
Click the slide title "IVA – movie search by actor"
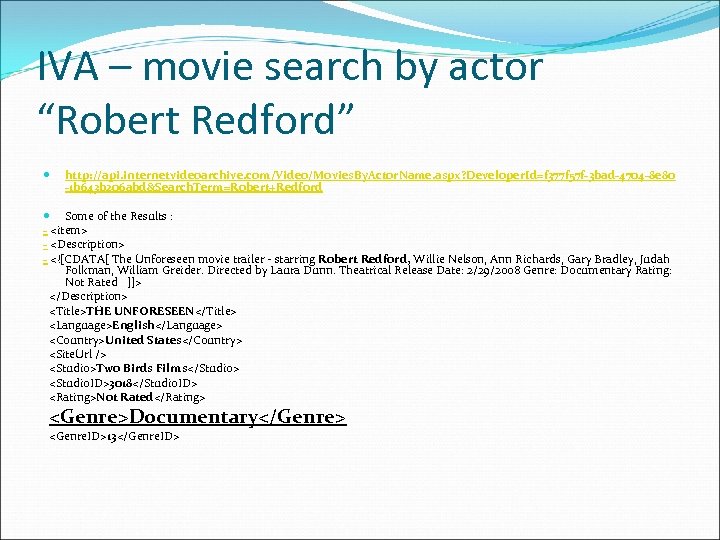pos(290,67)
